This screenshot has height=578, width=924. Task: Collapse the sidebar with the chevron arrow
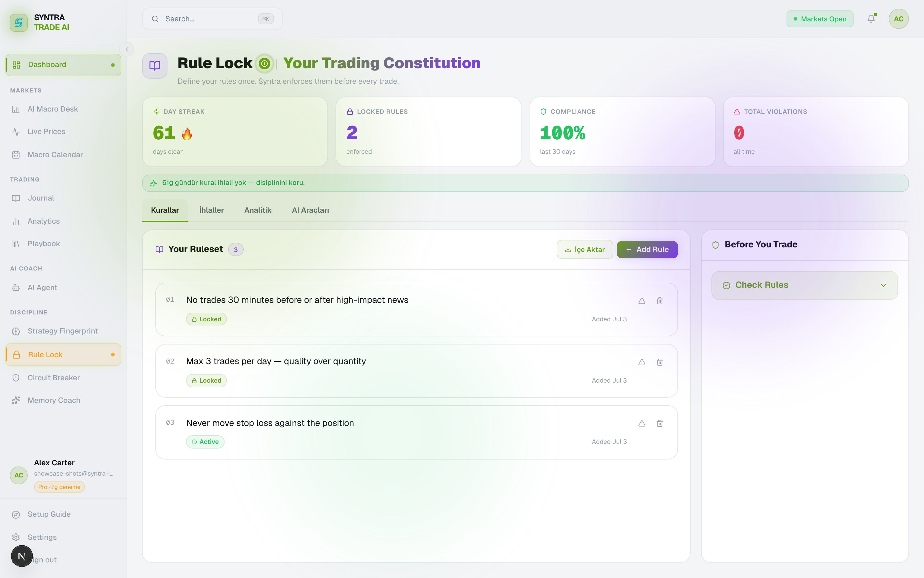pyautogui.click(x=127, y=49)
